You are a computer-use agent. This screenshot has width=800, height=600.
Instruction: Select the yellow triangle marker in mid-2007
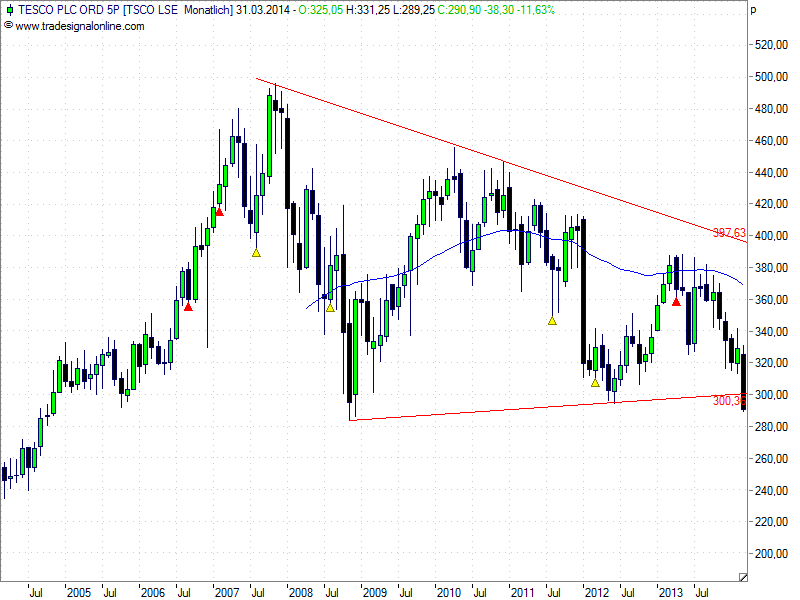[256, 253]
